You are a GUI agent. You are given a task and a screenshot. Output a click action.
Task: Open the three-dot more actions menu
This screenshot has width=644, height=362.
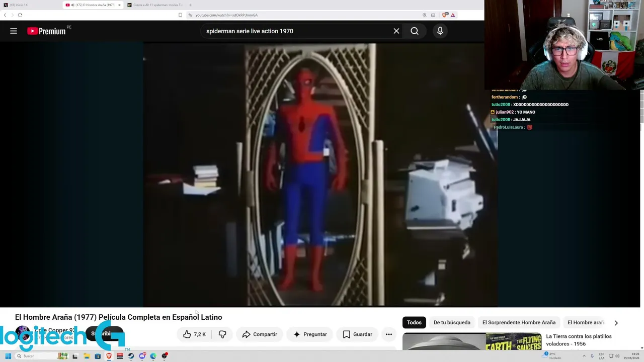[x=389, y=334]
